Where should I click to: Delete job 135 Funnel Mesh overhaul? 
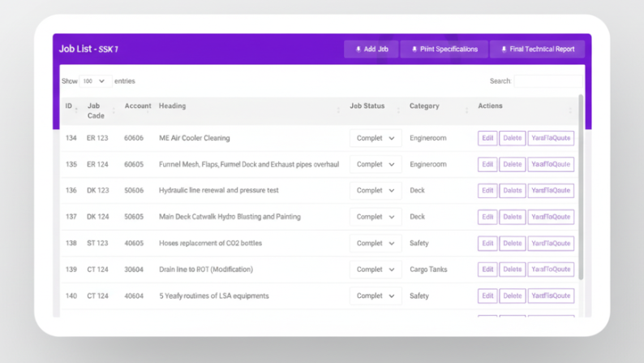[x=512, y=164]
